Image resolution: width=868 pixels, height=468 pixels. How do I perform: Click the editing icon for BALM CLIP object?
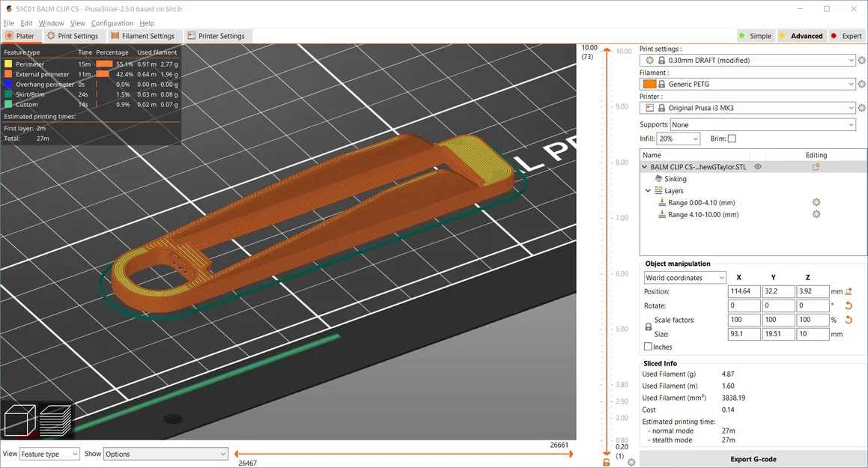click(816, 166)
